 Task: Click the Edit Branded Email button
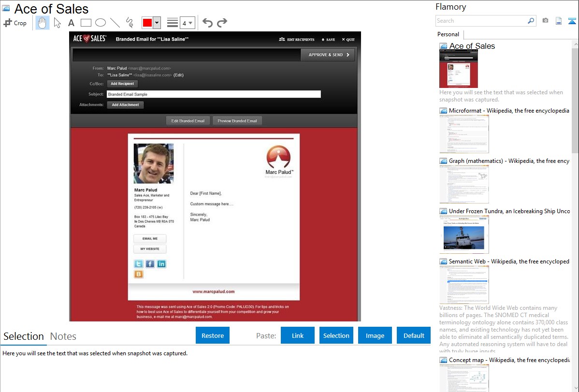click(188, 121)
